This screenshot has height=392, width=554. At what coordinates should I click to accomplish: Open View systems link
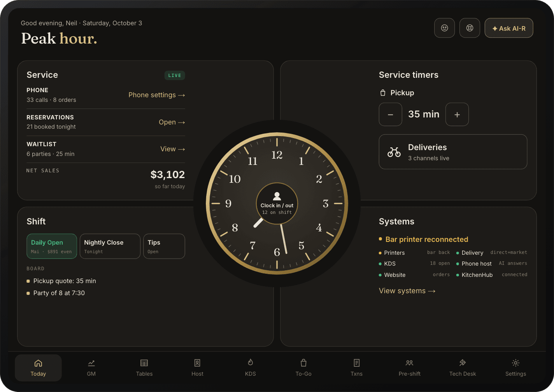tap(407, 291)
